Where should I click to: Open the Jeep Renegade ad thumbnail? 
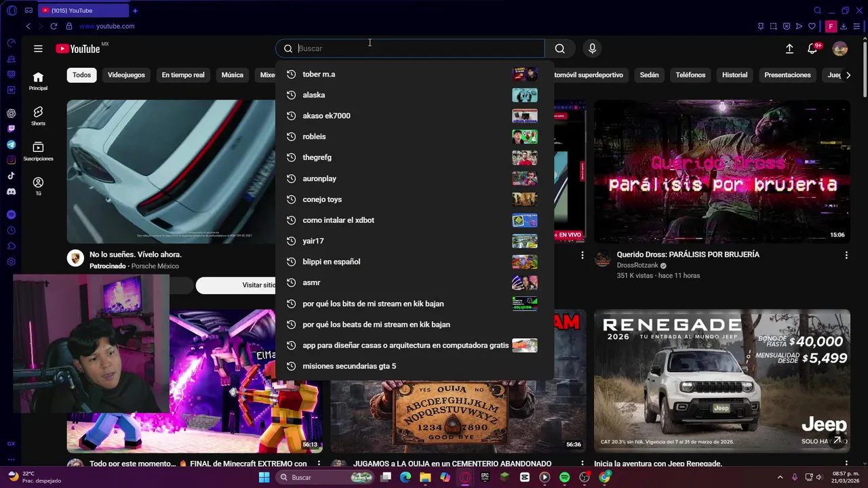click(x=722, y=382)
